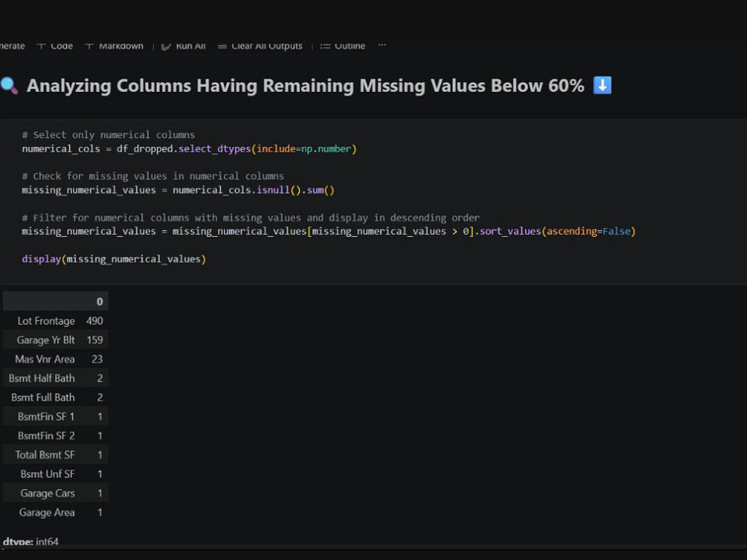Select the 'BsmtFin SF 2' row label

click(x=46, y=436)
